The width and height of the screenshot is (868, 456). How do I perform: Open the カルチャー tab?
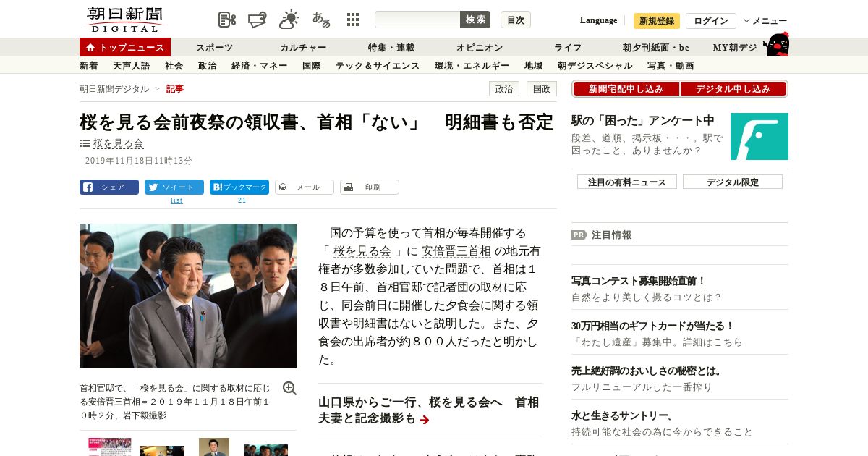(303, 48)
